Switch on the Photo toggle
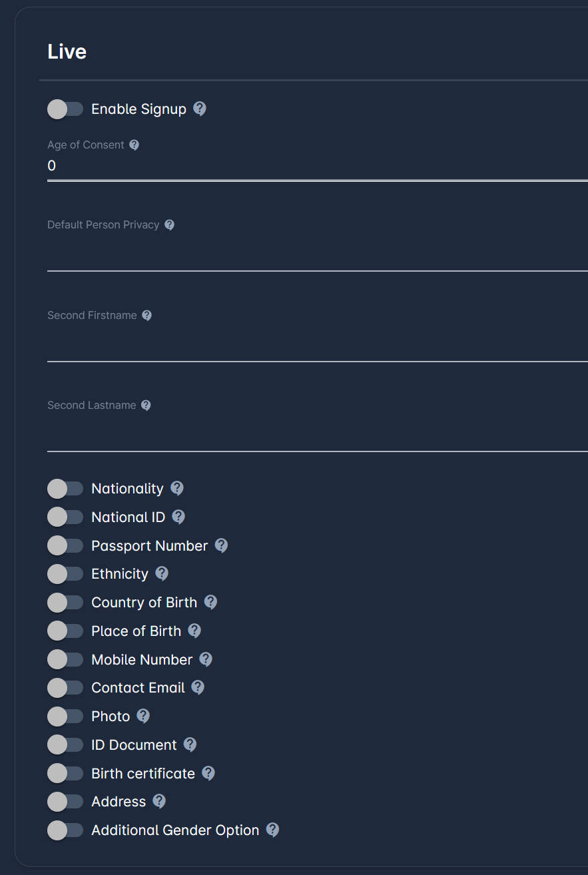This screenshot has height=875, width=588. point(65,717)
